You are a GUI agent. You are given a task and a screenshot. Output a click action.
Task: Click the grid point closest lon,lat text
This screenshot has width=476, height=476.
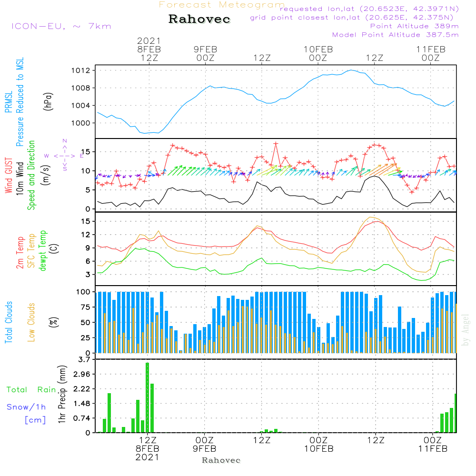[352, 18]
